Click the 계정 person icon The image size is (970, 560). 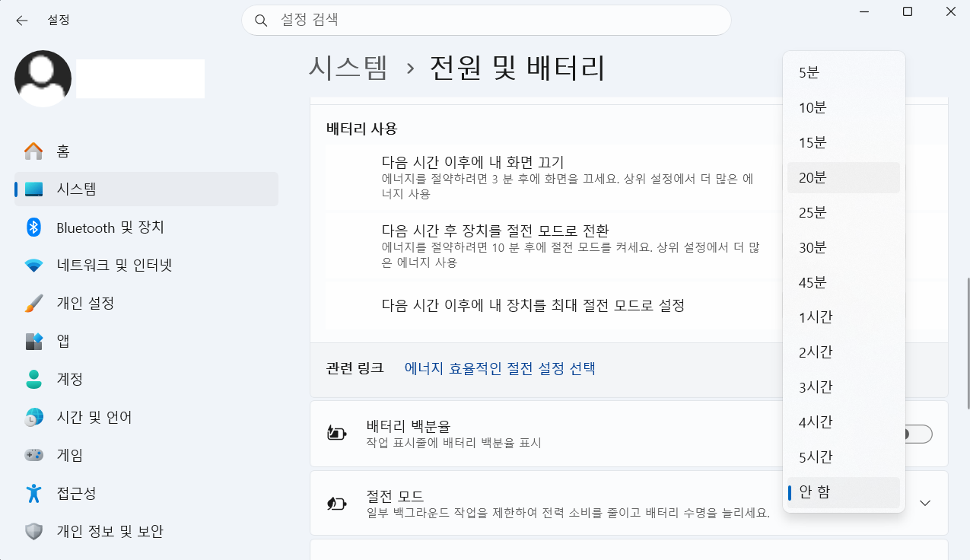pos(33,379)
